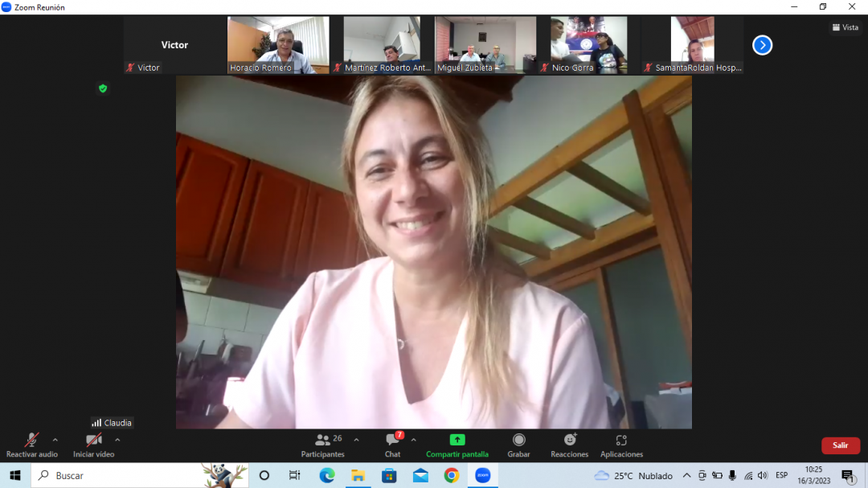Open the Aplicaciones panel
The height and width of the screenshot is (488, 868).
[x=621, y=445]
